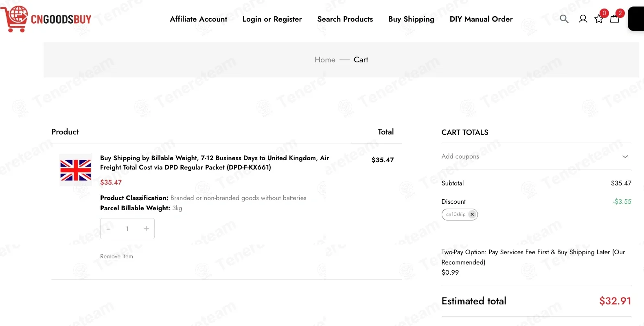Screen dimensions: 644x326
Task: Open the wishlist star icon
Action: (599, 19)
